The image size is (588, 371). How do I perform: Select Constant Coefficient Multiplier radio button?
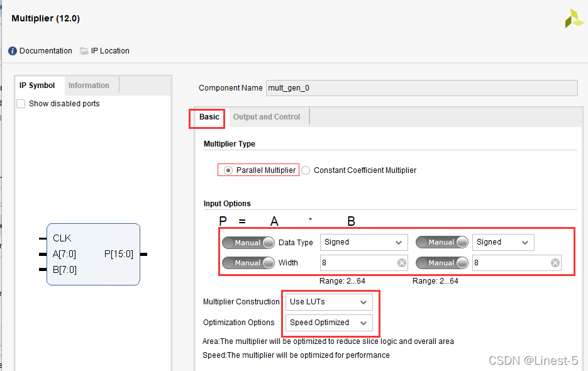tap(306, 170)
